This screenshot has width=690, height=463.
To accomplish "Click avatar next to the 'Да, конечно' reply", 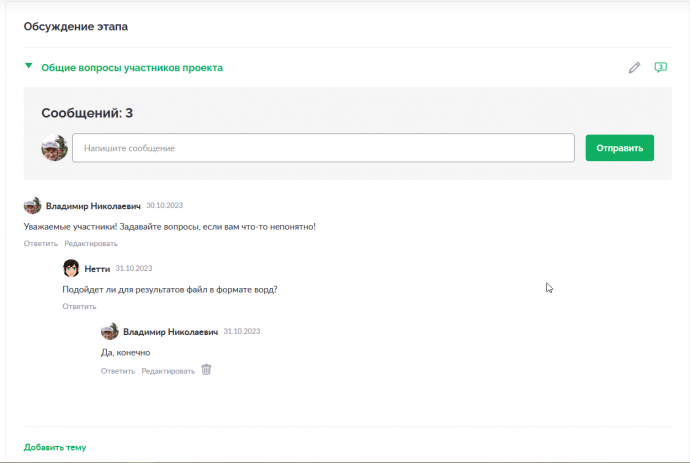I will coord(110,331).
